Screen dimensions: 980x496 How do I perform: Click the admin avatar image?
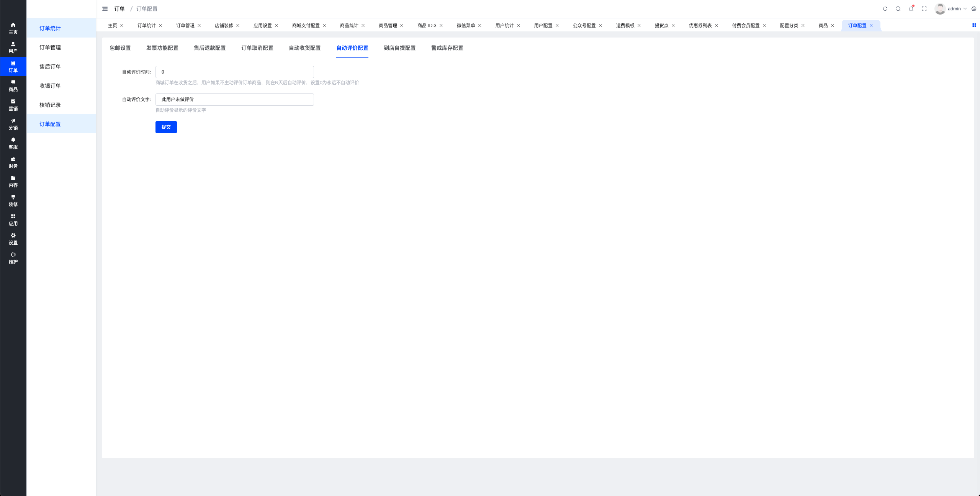coord(940,9)
